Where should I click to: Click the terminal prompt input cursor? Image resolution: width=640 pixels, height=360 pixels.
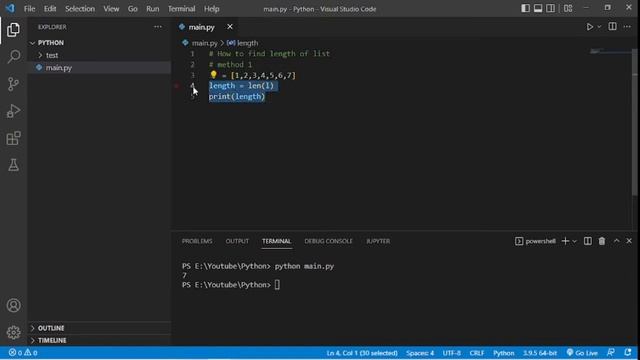pos(277,285)
